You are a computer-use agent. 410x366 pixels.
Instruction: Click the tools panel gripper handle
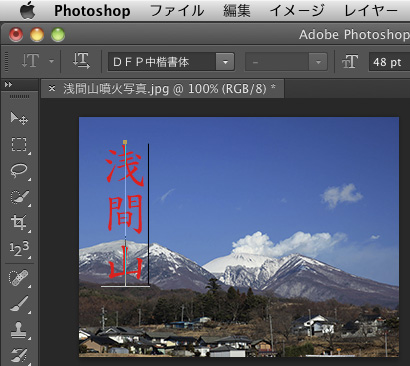(x=19, y=97)
